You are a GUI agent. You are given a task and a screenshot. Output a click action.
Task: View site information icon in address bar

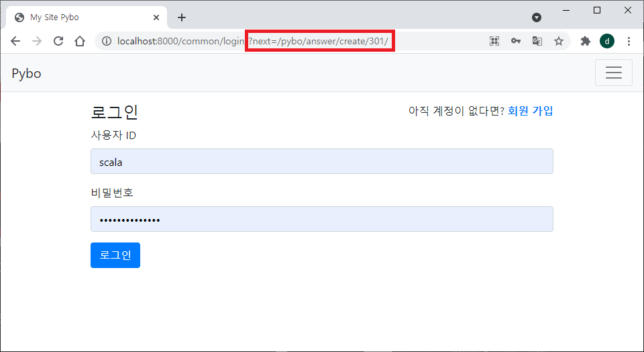(107, 41)
